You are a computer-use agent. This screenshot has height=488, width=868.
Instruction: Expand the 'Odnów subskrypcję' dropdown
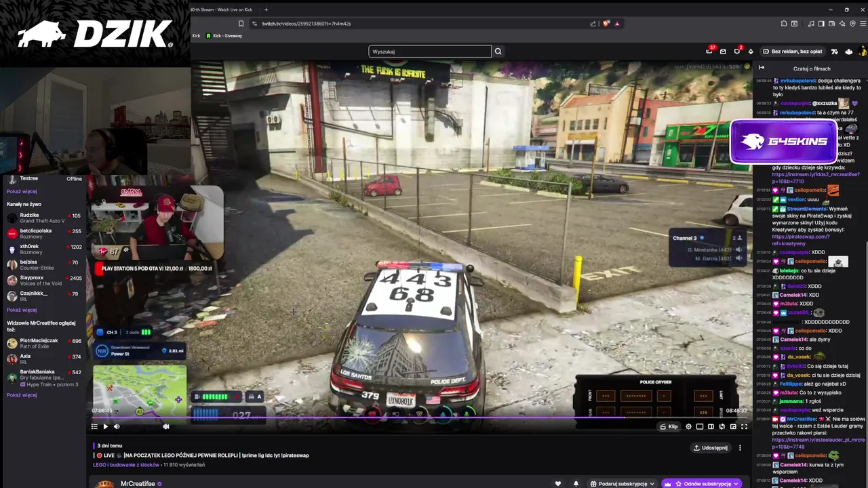point(701,484)
